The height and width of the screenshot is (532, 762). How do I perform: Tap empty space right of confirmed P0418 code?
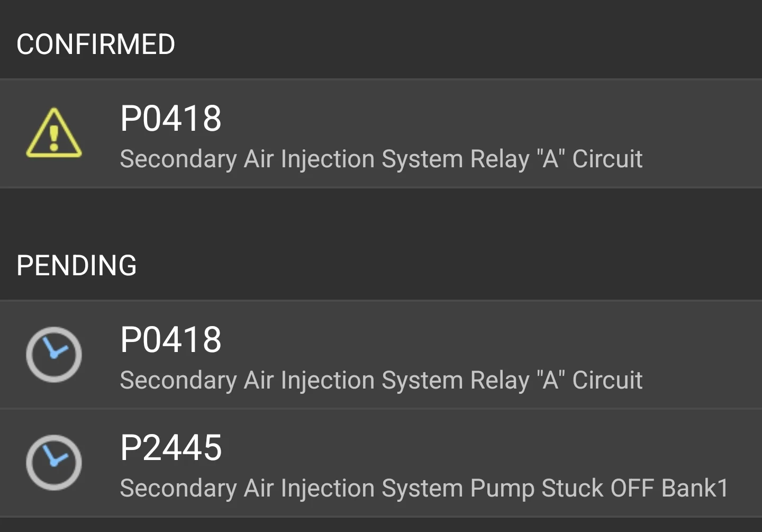click(476, 118)
